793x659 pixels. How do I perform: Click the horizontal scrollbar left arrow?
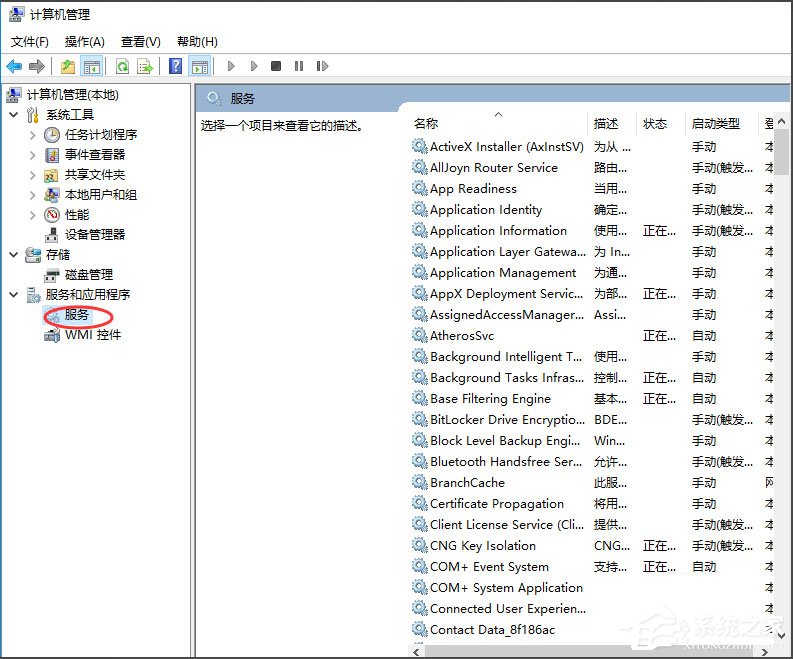tap(416, 652)
